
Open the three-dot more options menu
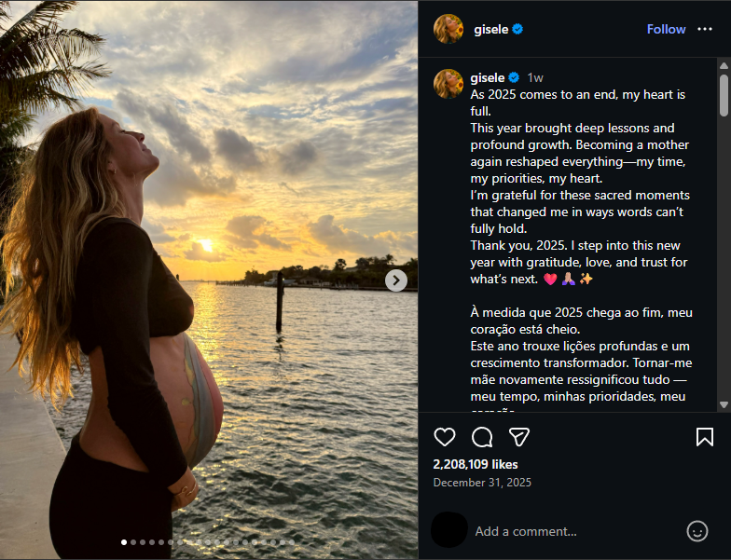pyautogui.click(x=705, y=29)
